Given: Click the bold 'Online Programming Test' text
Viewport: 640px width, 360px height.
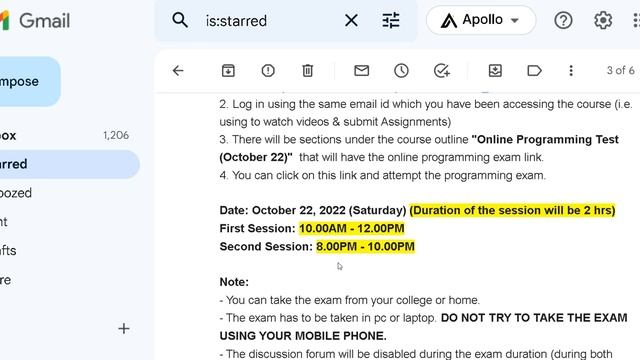Looking at the screenshot, I should pos(545,139).
